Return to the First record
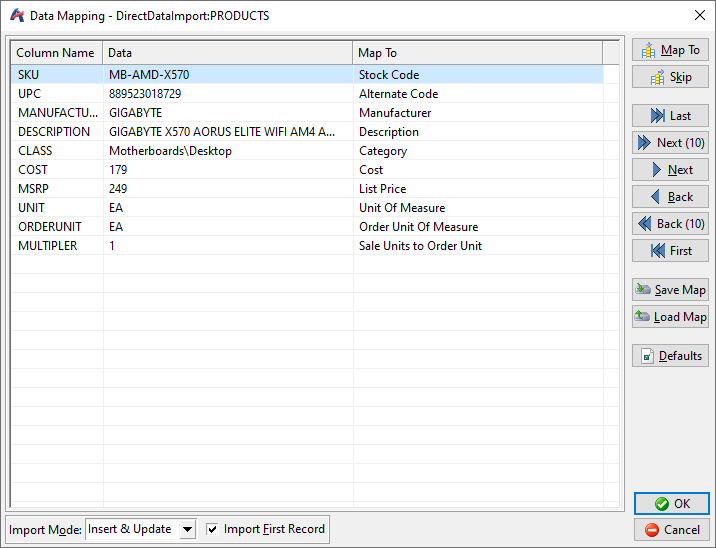The image size is (716, 548). coord(670,251)
